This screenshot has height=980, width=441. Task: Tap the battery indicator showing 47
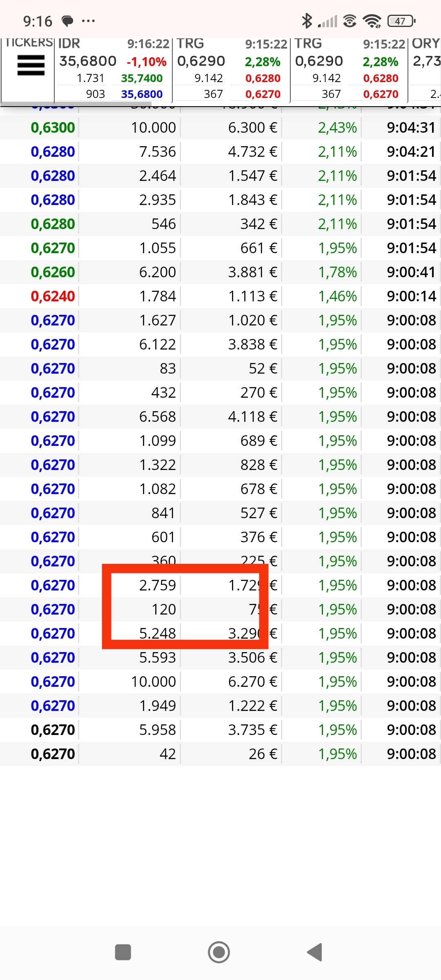pyautogui.click(x=401, y=21)
